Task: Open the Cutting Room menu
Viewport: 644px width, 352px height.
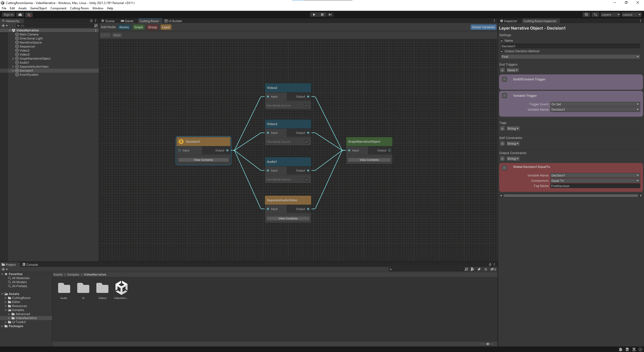Action: coord(79,8)
